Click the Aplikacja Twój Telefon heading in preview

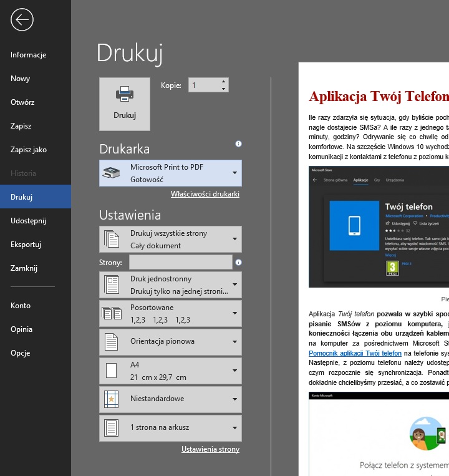pos(379,97)
